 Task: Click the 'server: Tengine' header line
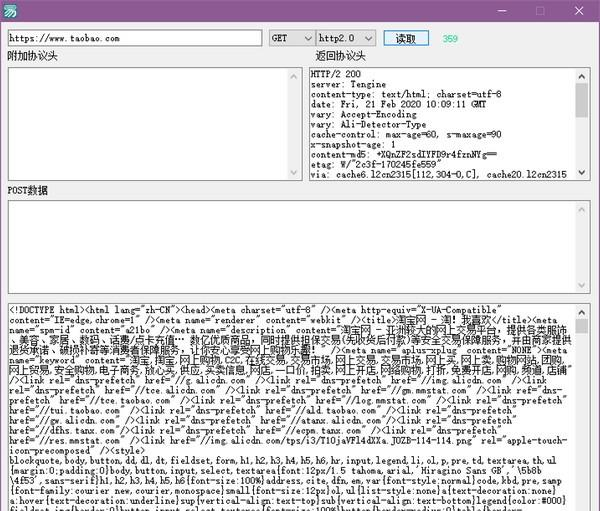pyautogui.click(x=348, y=84)
